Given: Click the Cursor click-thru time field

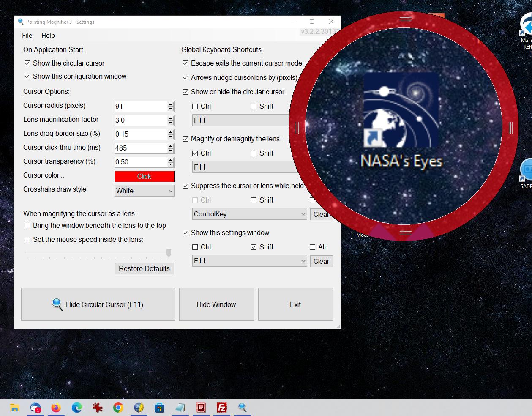Looking at the screenshot, I should [x=141, y=148].
